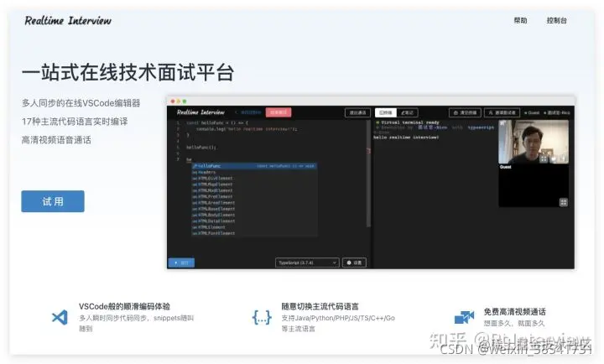Select HTMLModElement autocomplete suggestion

click(255, 190)
